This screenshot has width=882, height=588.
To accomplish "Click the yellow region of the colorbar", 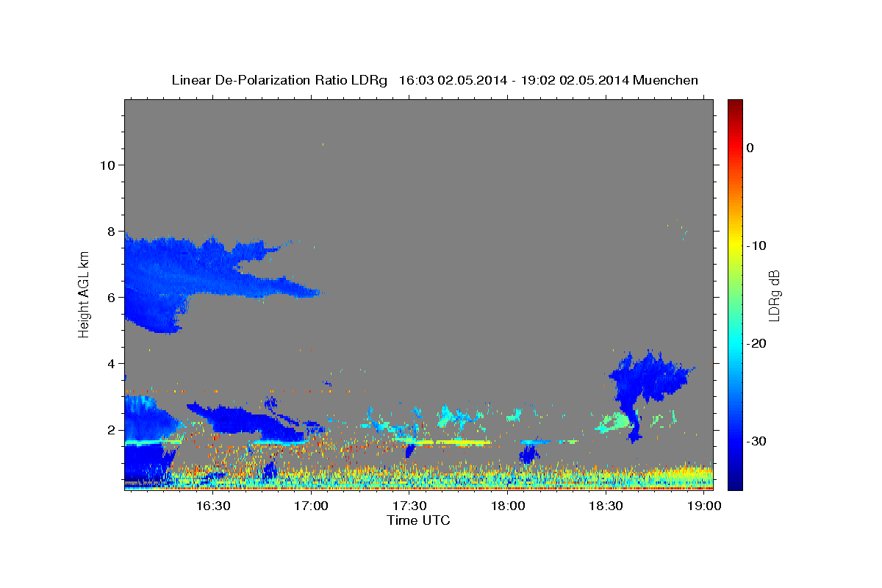I will click(x=735, y=246).
